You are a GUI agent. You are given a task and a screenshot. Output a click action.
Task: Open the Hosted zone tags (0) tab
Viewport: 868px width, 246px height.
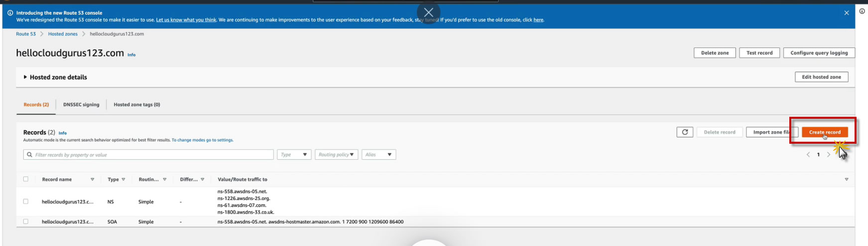pos(137,105)
